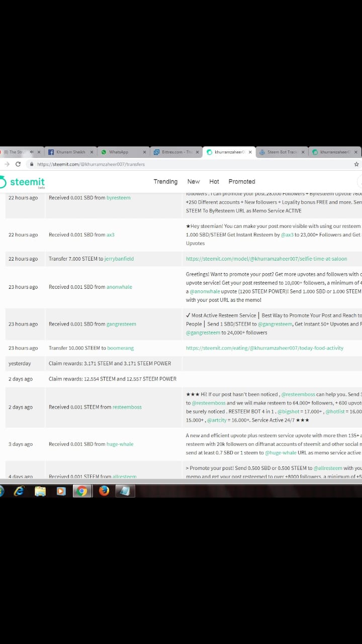Open Internet Explorer from the taskbar
This screenshot has width=362, height=644.
click(19, 491)
